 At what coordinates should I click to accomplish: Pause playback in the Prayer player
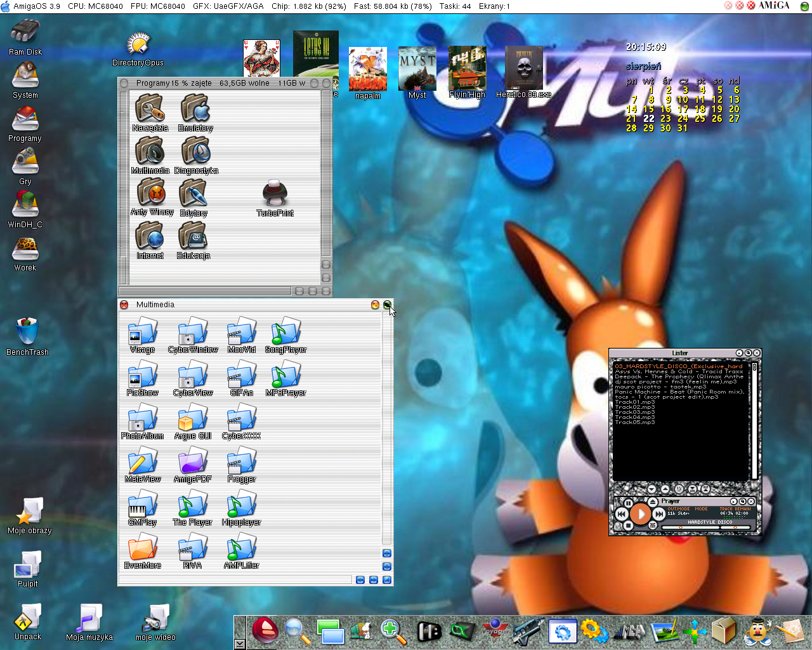tap(628, 503)
